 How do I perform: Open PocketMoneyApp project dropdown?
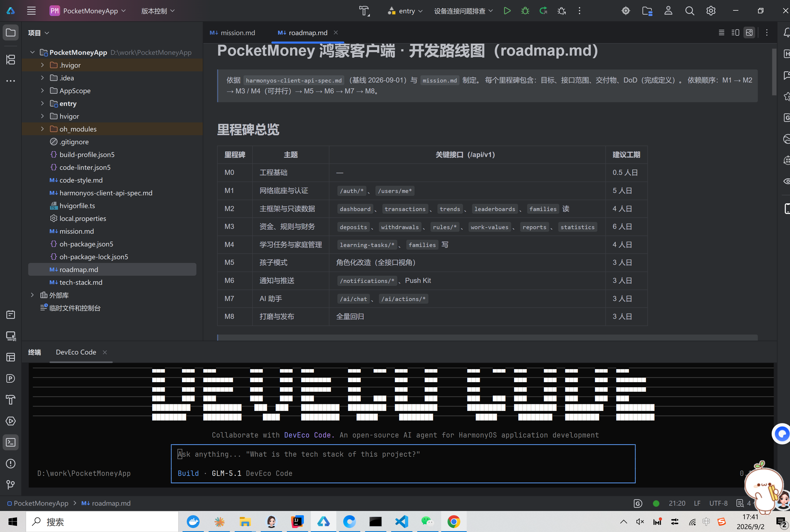tap(88, 11)
